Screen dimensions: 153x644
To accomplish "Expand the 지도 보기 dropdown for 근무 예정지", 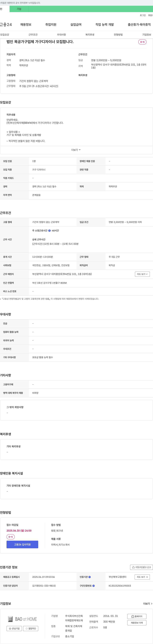I will point(142,274).
